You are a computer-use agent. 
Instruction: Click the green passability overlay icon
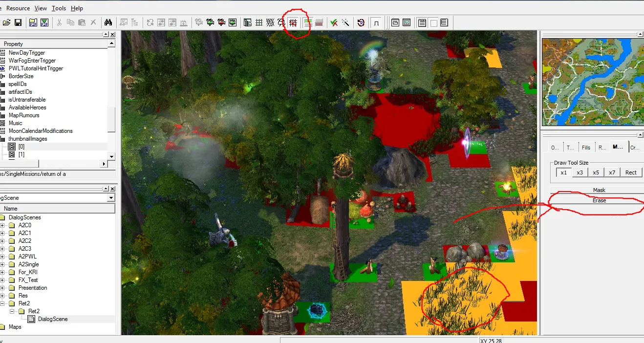point(307,22)
